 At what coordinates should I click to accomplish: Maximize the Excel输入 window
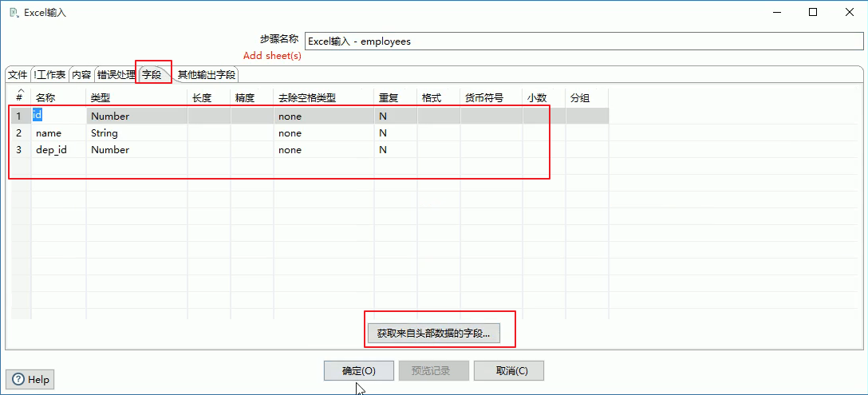point(813,12)
